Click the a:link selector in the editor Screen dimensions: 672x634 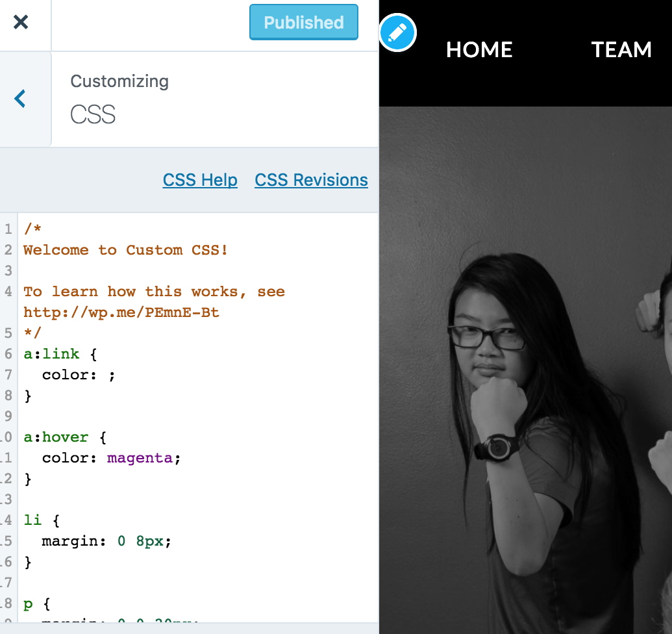(x=51, y=354)
